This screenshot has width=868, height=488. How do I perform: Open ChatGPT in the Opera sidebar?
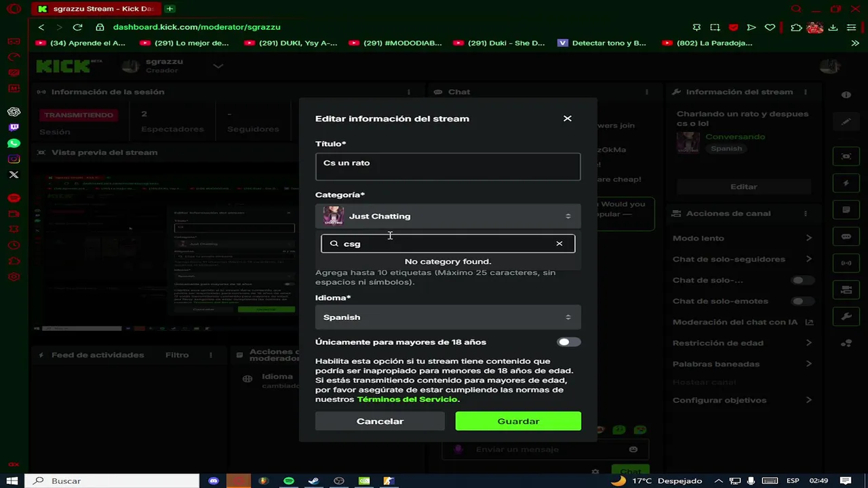14,112
